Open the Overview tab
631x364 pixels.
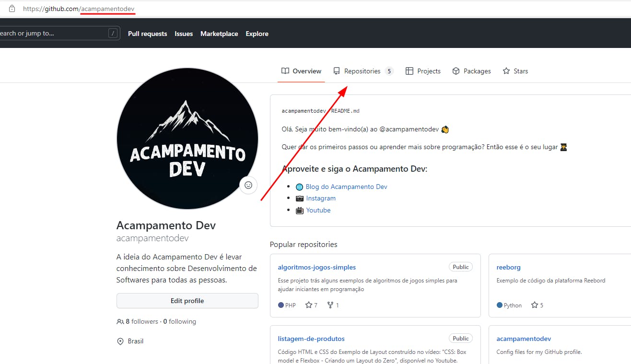(301, 71)
